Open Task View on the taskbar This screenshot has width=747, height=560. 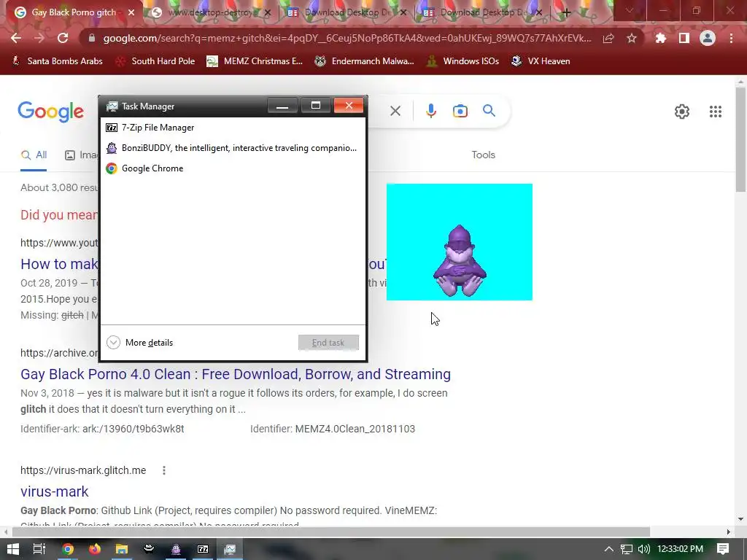(x=39, y=549)
